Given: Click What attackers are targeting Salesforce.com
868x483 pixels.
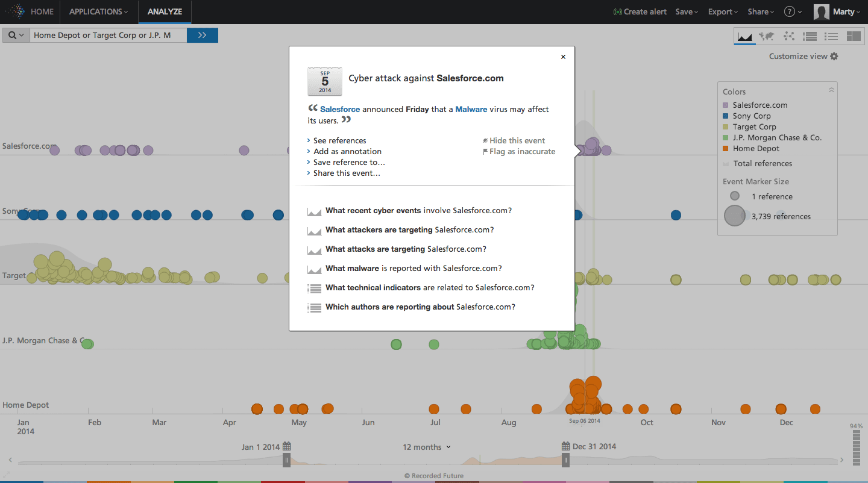Looking at the screenshot, I should click(409, 229).
